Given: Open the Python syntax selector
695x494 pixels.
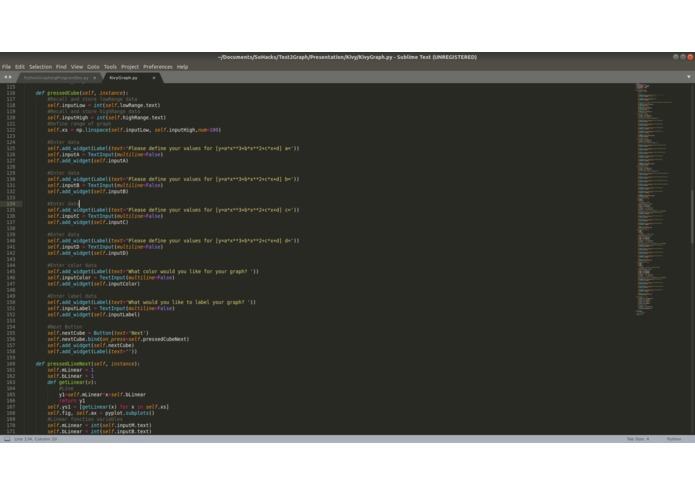Looking at the screenshot, I should [x=674, y=439].
